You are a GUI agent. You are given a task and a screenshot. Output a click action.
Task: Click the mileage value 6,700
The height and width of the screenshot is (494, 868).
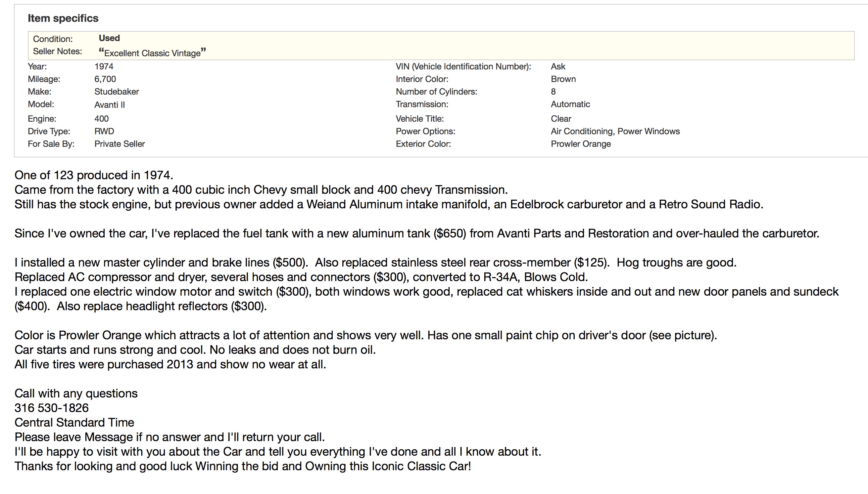tap(105, 79)
